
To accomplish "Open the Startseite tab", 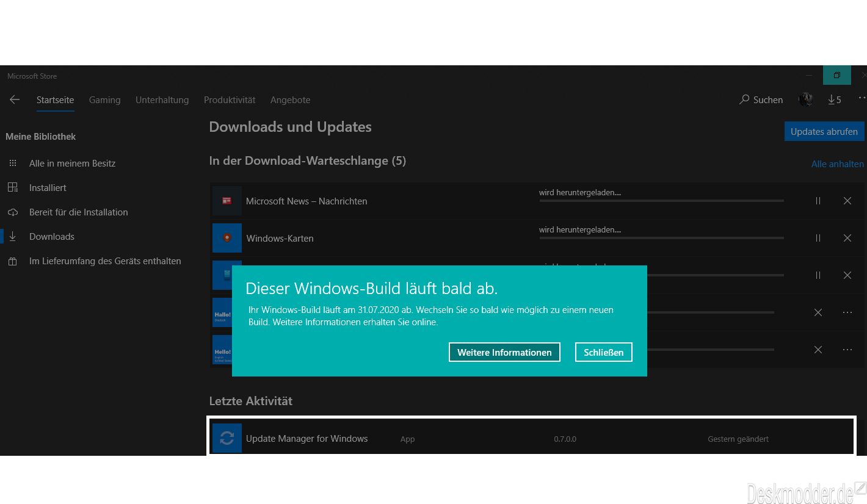I will [x=55, y=100].
